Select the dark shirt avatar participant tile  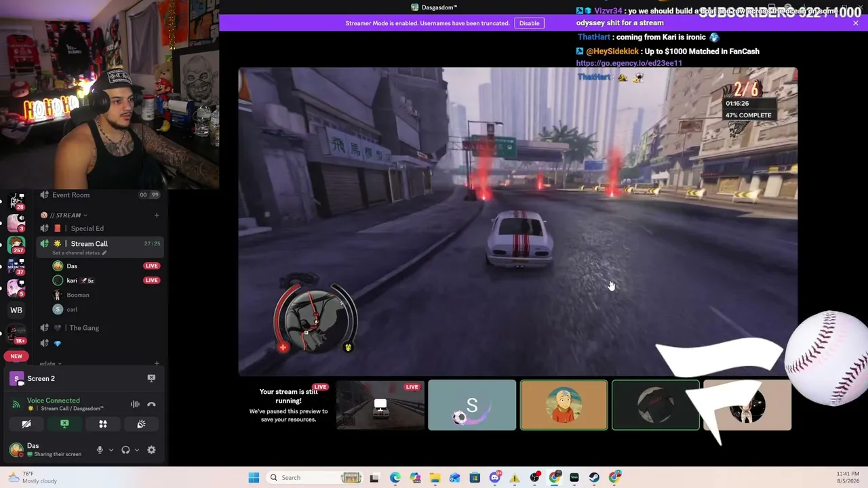pyautogui.click(x=655, y=405)
